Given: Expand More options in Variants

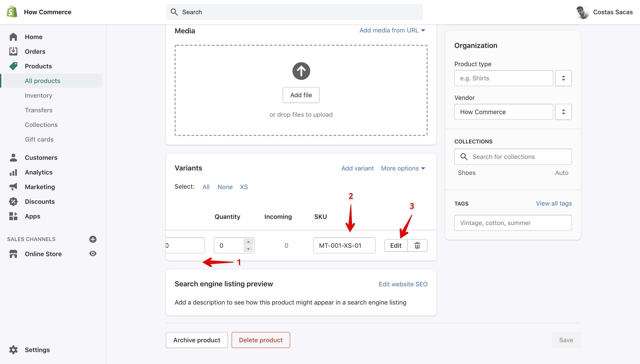Looking at the screenshot, I should 403,168.
